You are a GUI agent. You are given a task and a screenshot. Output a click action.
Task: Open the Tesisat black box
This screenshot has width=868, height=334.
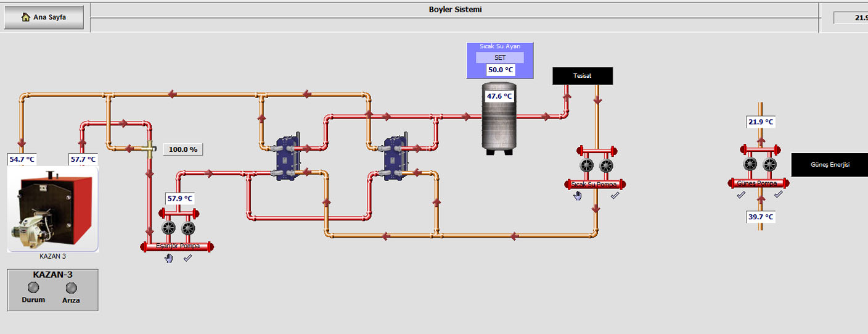[x=582, y=76]
